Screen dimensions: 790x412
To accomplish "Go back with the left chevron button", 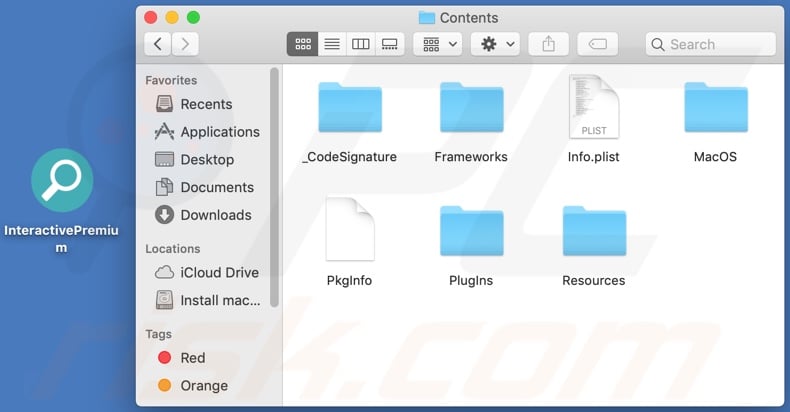I will (158, 44).
